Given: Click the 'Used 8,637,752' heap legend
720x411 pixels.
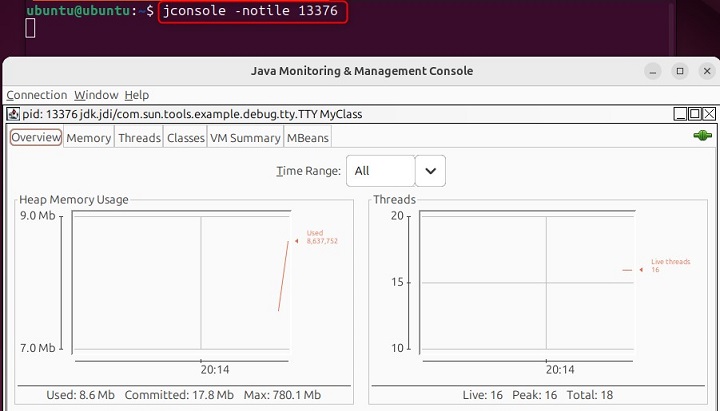Looking at the screenshot, I should click(x=322, y=237).
